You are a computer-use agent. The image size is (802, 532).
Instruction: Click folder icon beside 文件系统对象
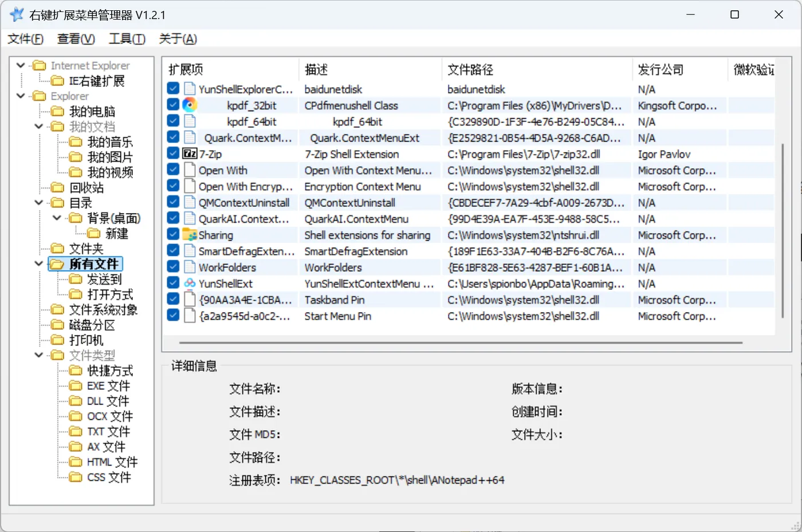click(x=57, y=309)
